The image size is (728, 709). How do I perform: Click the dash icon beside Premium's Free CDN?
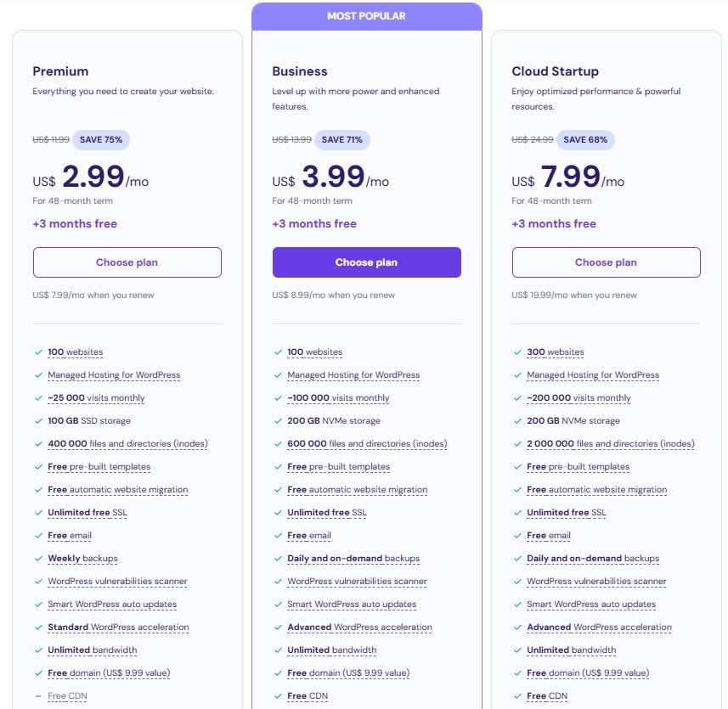point(38,696)
